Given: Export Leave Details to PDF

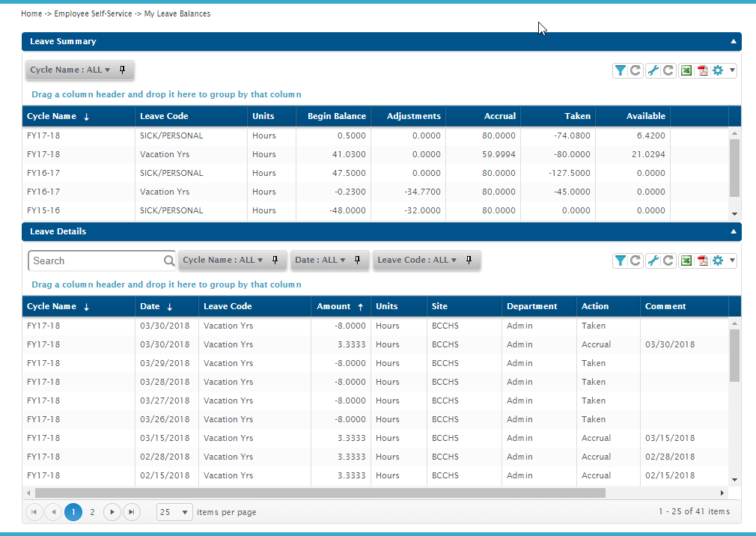Looking at the screenshot, I should [x=703, y=261].
